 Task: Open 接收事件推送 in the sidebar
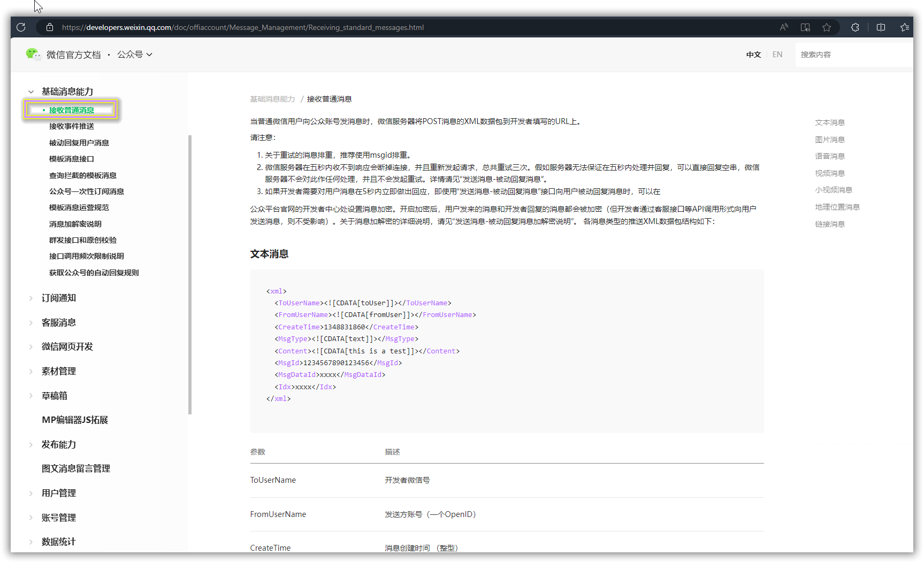pos(72,126)
